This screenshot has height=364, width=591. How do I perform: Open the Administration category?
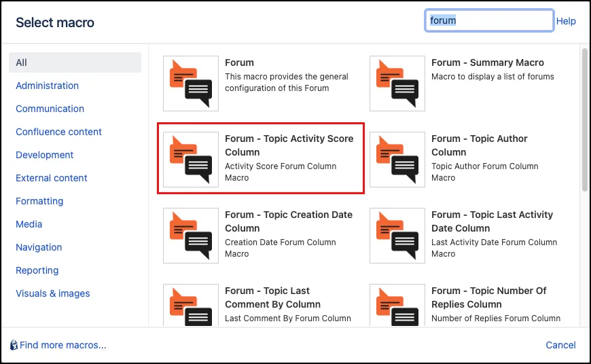47,86
